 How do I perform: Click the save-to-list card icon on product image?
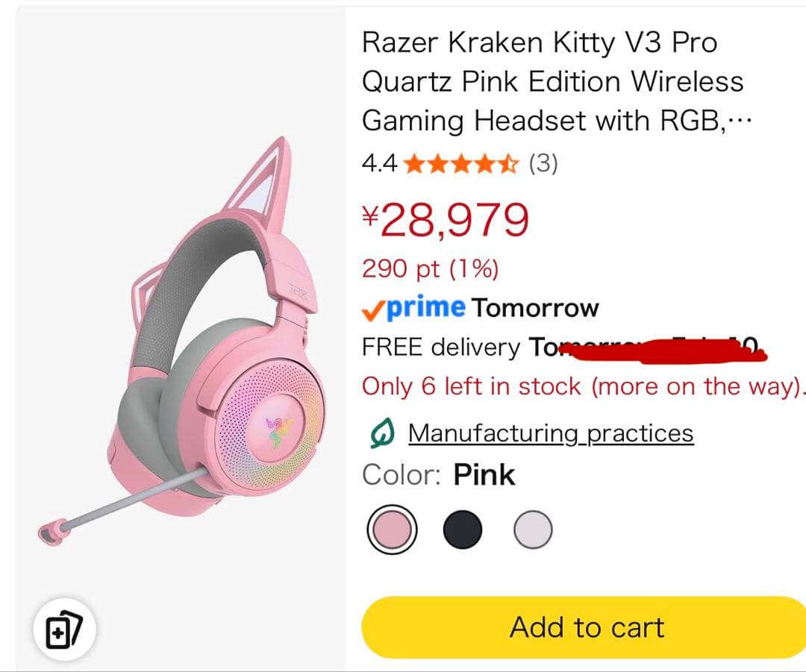(x=66, y=627)
